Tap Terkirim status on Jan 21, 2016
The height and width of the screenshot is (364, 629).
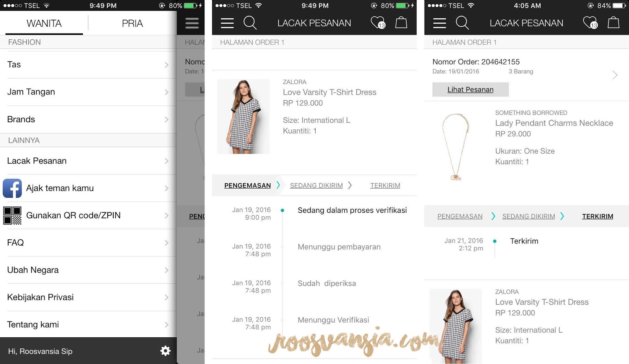(x=524, y=241)
